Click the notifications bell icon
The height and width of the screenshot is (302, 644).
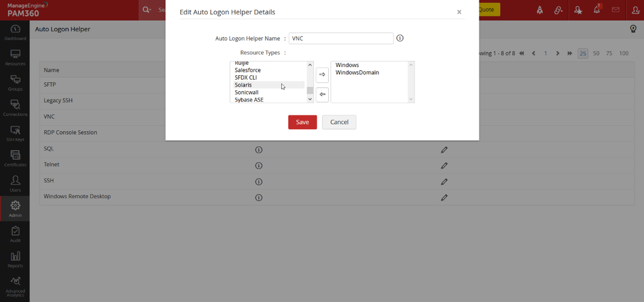(597, 10)
